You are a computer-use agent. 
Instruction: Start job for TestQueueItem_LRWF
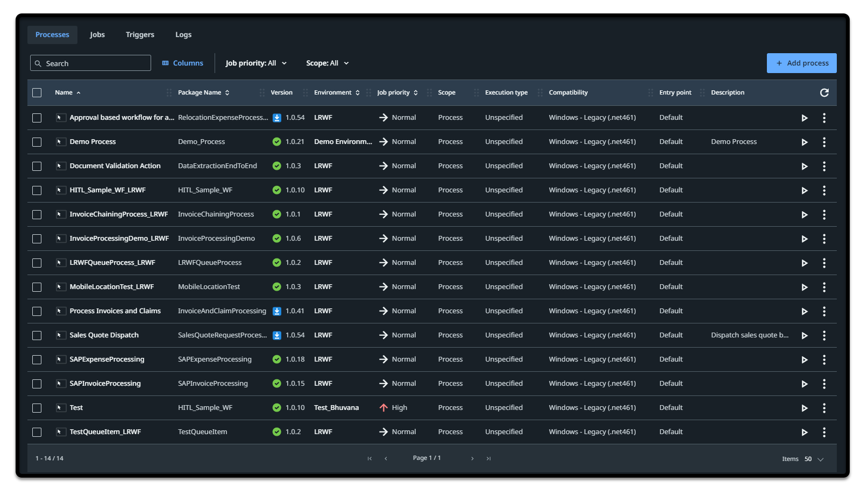pos(805,433)
